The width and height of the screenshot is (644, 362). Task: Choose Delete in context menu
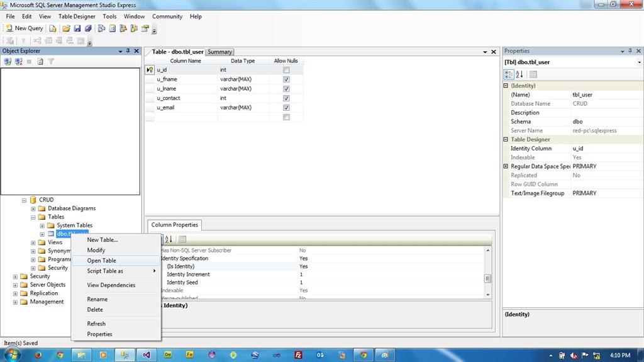click(x=116, y=310)
